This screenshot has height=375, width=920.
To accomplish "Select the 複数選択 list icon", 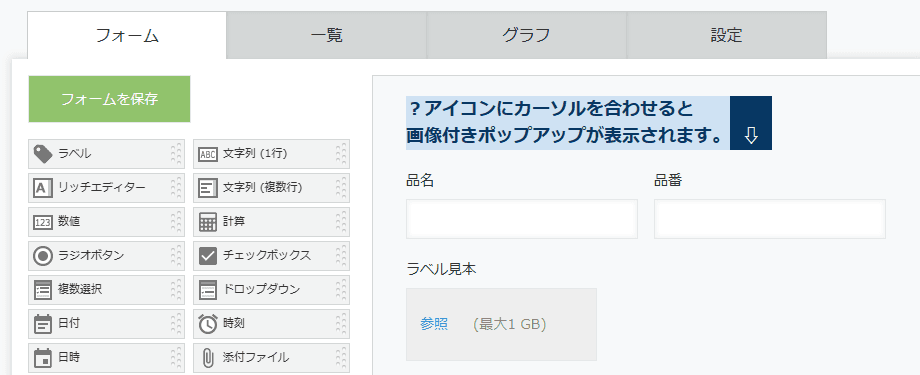I will click(43, 290).
